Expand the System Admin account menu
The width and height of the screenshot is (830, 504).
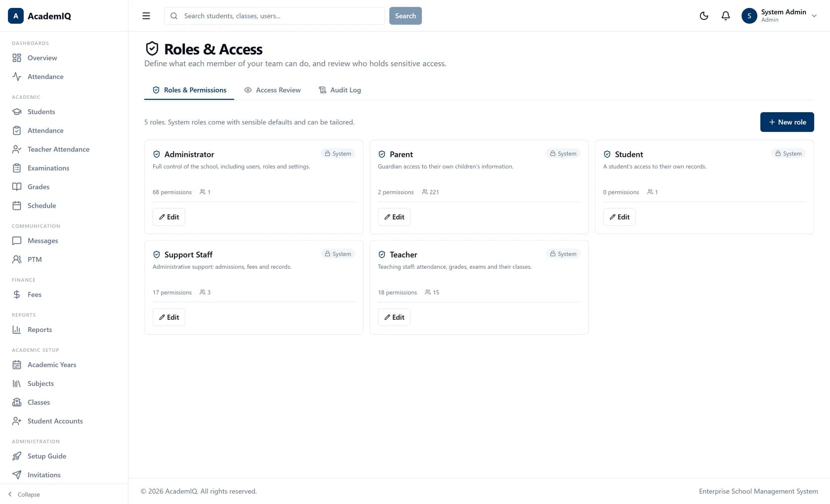[779, 16]
